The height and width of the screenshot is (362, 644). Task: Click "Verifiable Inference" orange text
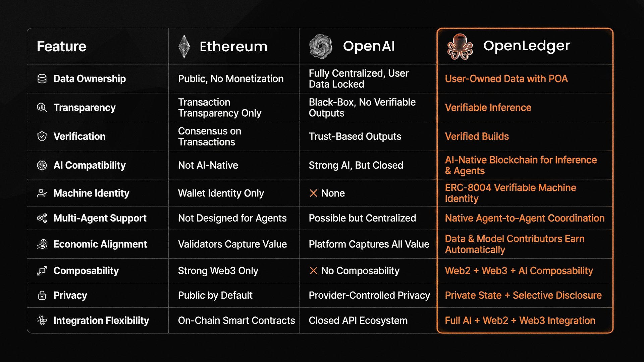[x=488, y=108]
